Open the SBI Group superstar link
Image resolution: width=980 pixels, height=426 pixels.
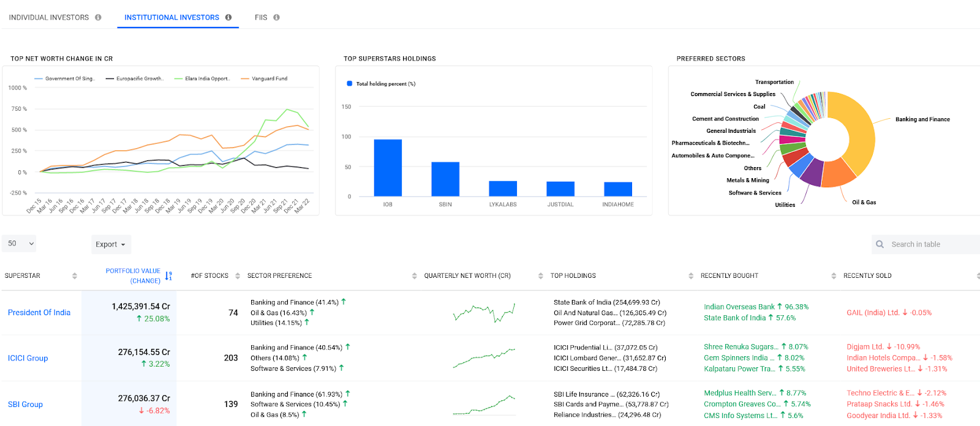(x=25, y=405)
